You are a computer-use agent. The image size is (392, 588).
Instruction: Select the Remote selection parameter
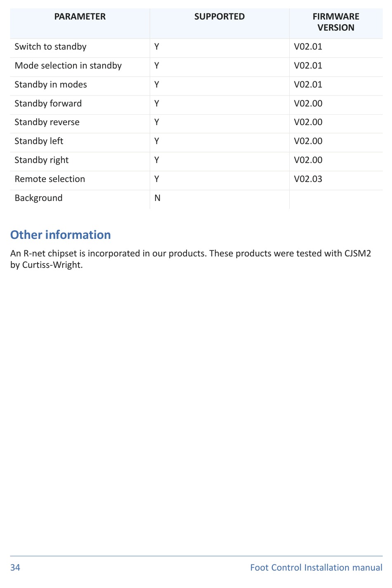(x=50, y=179)
